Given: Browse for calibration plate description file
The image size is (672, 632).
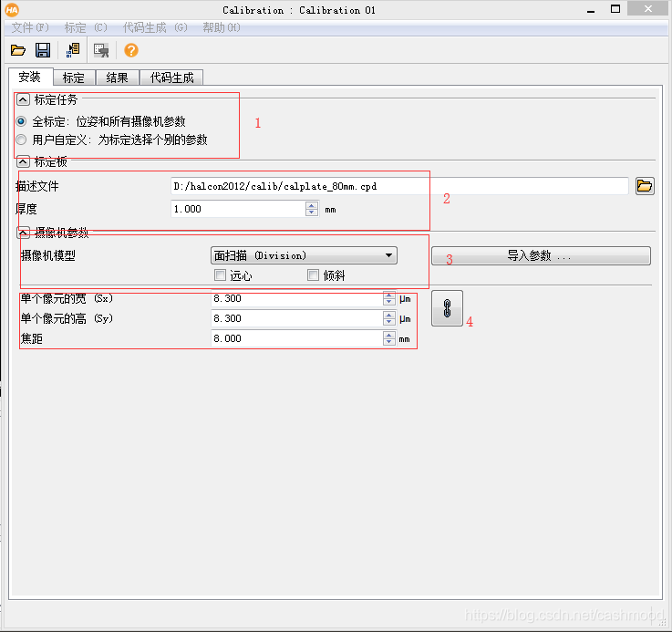Looking at the screenshot, I should click(x=645, y=186).
